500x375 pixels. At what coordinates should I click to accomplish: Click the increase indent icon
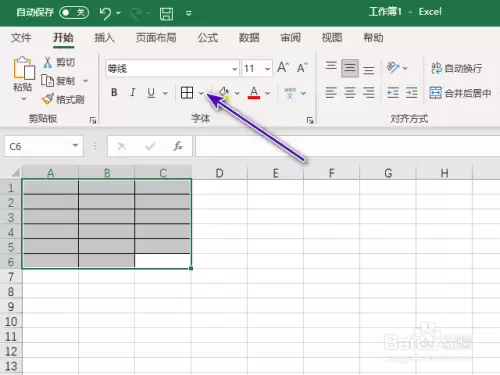[412, 92]
